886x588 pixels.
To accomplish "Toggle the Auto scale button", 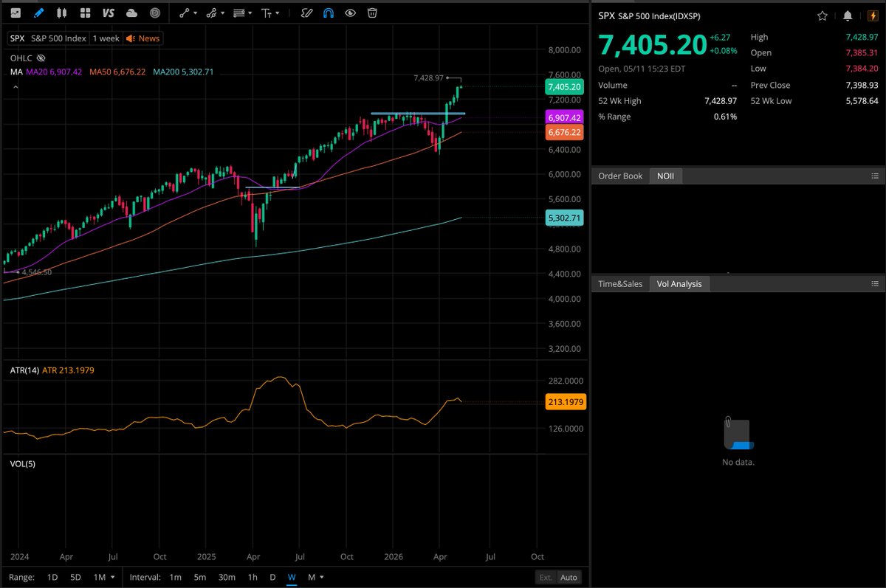I will click(x=569, y=578).
